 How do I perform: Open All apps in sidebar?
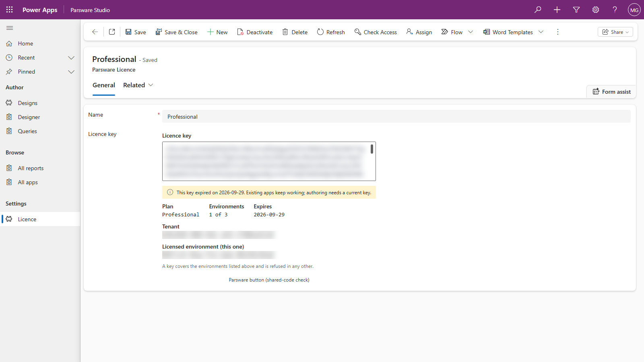[x=40, y=182]
